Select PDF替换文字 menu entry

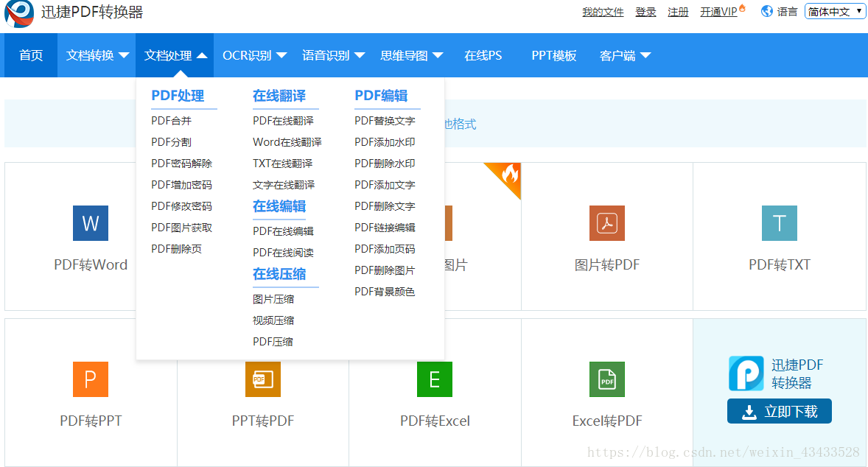(x=385, y=121)
